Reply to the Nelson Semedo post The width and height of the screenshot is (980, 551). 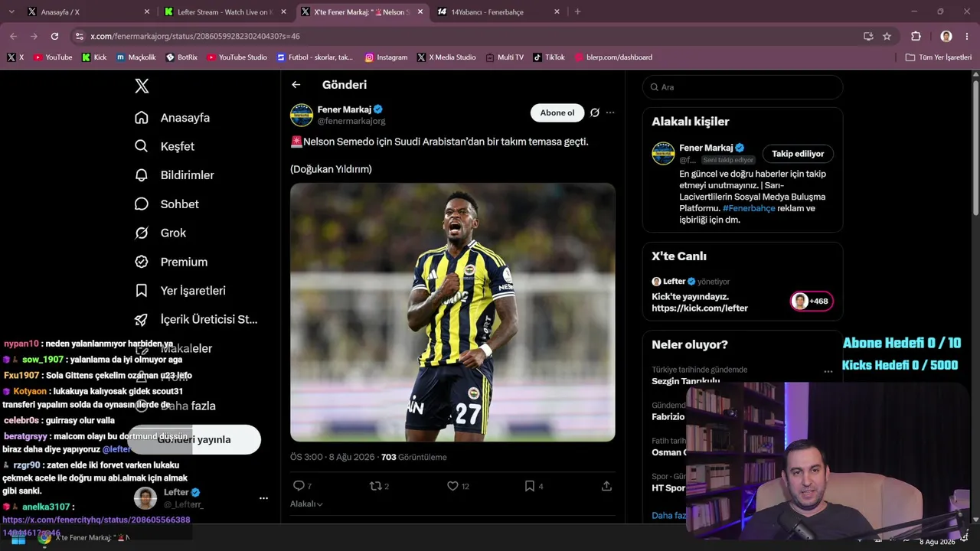pyautogui.click(x=302, y=486)
